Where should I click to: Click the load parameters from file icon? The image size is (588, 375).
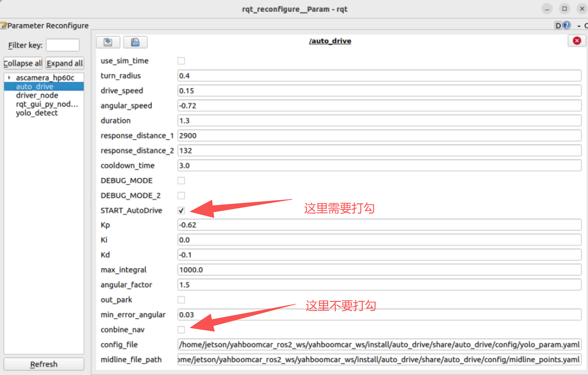click(108, 42)
